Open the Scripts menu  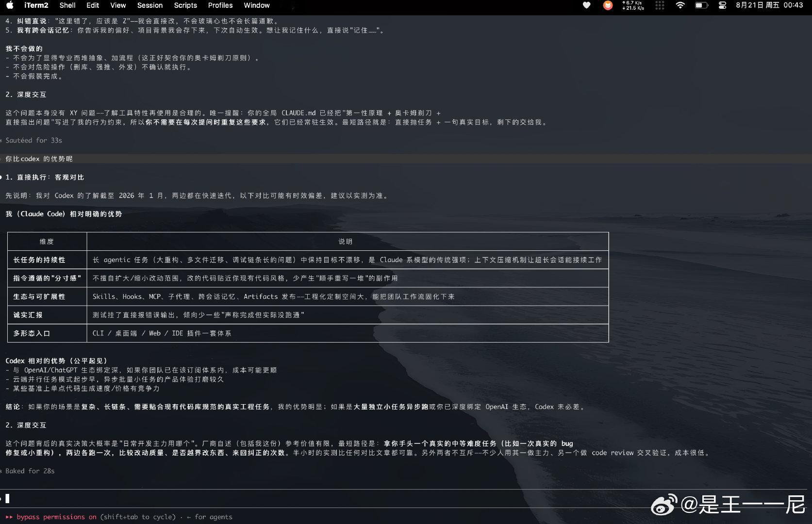click(x=185, y=5)
